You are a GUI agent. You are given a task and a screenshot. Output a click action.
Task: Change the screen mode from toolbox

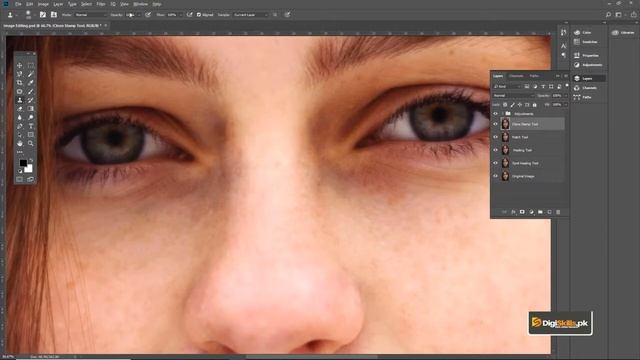(x=31, y=179)
